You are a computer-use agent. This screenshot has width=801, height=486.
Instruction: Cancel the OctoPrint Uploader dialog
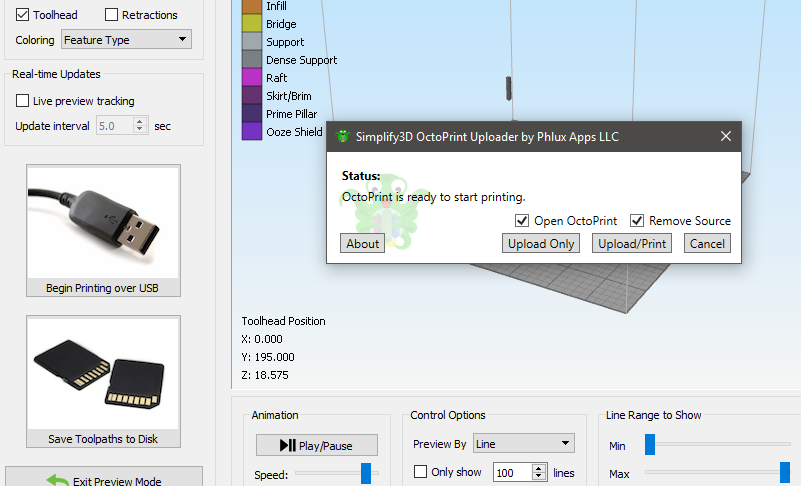point(707,243)
